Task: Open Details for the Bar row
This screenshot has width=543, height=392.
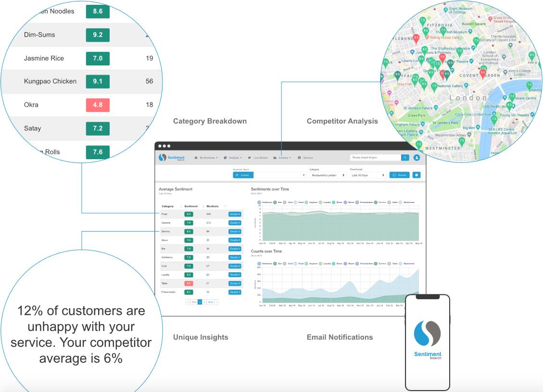Action: pyautogui.click(x=235, y=249)
